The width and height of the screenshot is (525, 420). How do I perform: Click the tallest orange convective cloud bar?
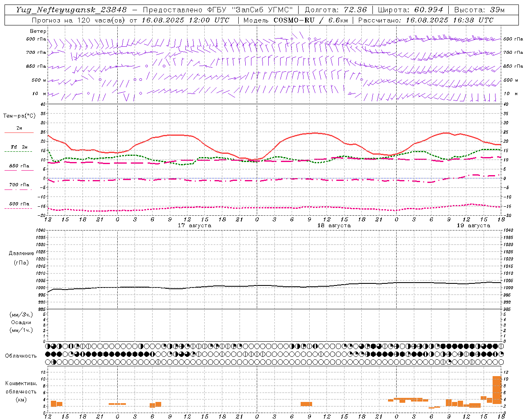pos(497,390)
